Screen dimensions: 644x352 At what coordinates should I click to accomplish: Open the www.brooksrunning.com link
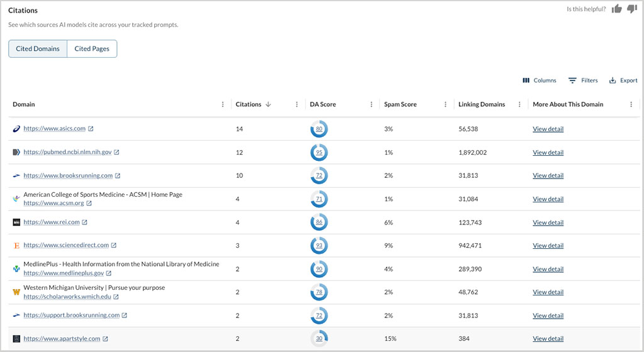pos(68,175)
